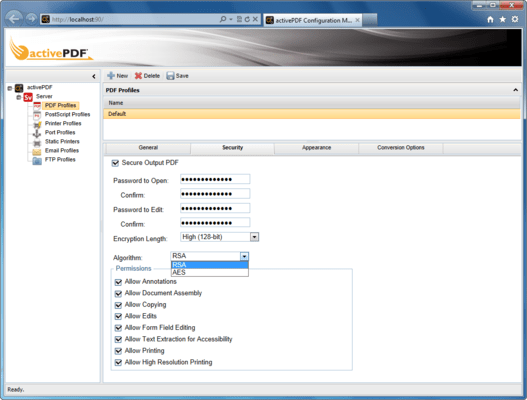Click the Name column header
527x400 pixels.
[312, 103]
